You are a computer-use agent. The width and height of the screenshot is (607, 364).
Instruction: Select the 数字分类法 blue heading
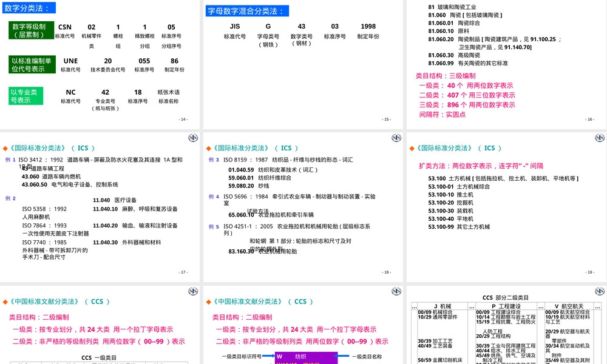click(x=29, y=8)
